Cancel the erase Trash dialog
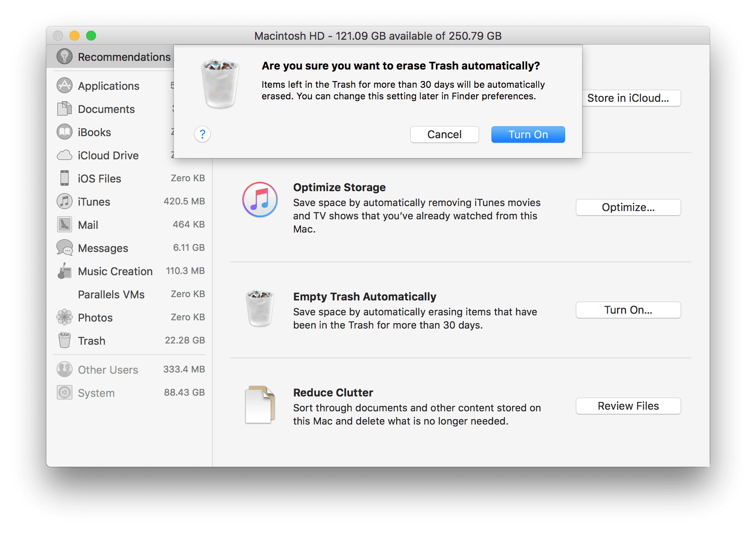The height and width of the screenshot is (533, 756). [444, 134]
